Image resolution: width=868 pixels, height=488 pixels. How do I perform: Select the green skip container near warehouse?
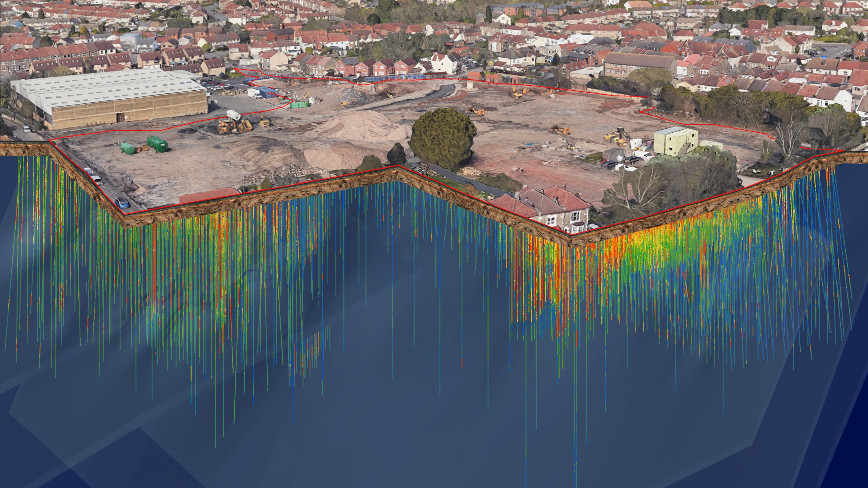point(299,104)
